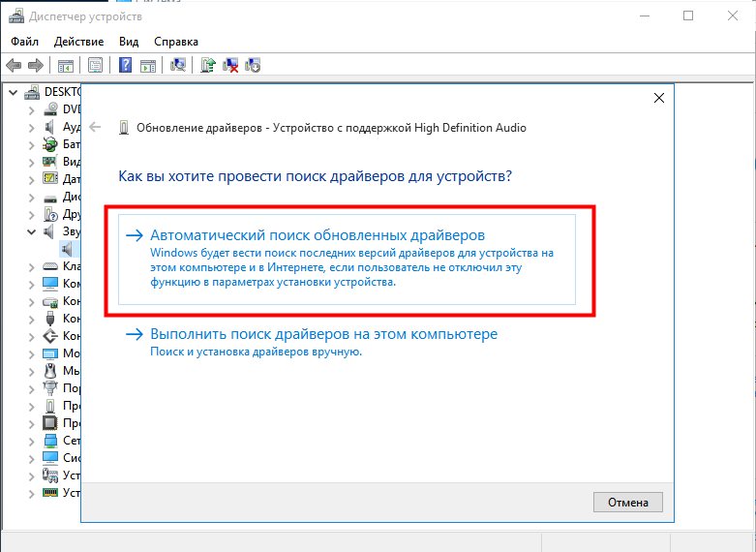The width and height of the screenshot is (756, 552).
Task: Expand the Мо monitors category
Action: coord(32,353)
